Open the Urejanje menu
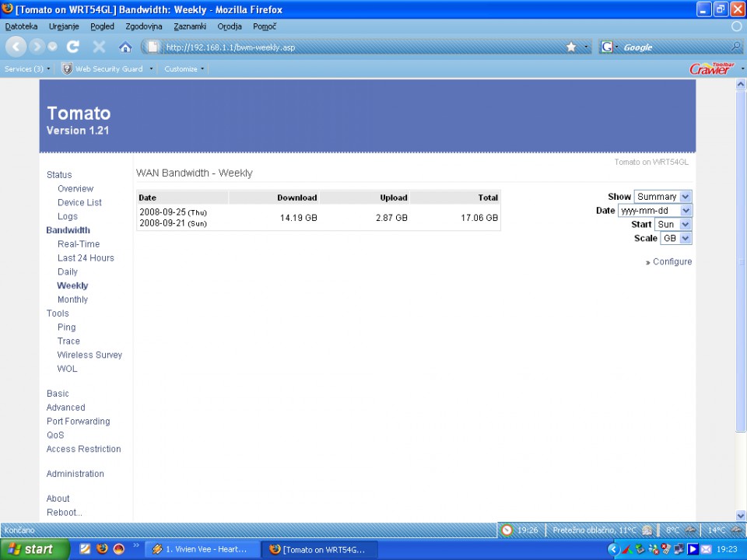 [x=64, y=26]
